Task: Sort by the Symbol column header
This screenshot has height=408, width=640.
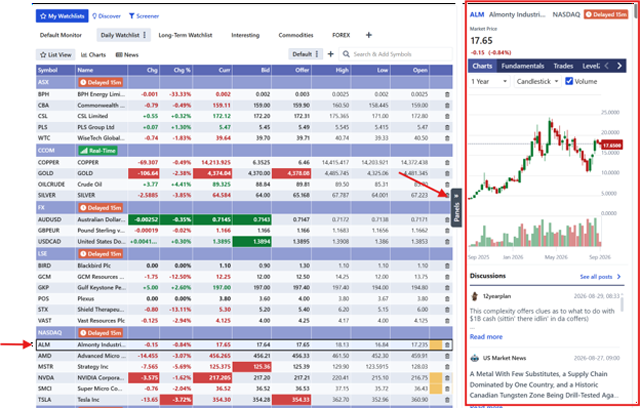Action: [x=56, y=70]
